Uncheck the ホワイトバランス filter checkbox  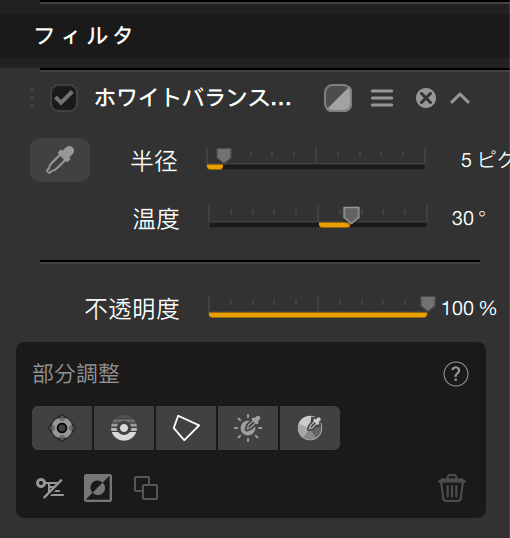pyautogui.click(x=64, y=98)
